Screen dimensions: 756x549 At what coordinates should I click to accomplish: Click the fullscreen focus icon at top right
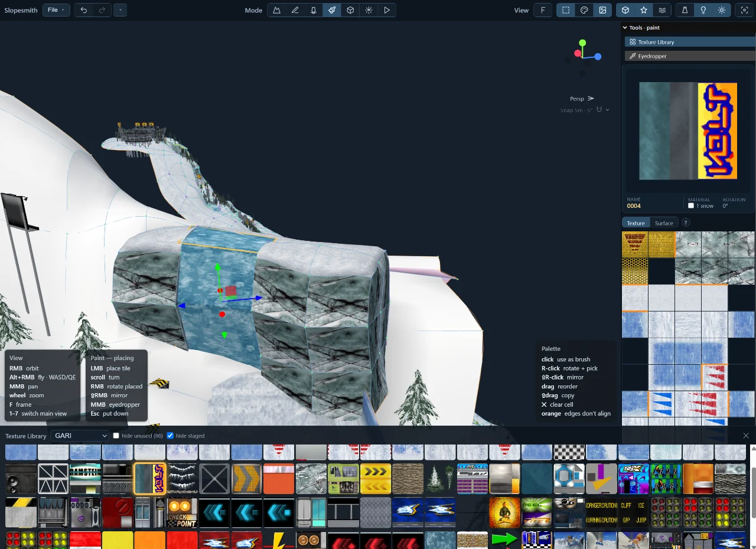(744, 10)
